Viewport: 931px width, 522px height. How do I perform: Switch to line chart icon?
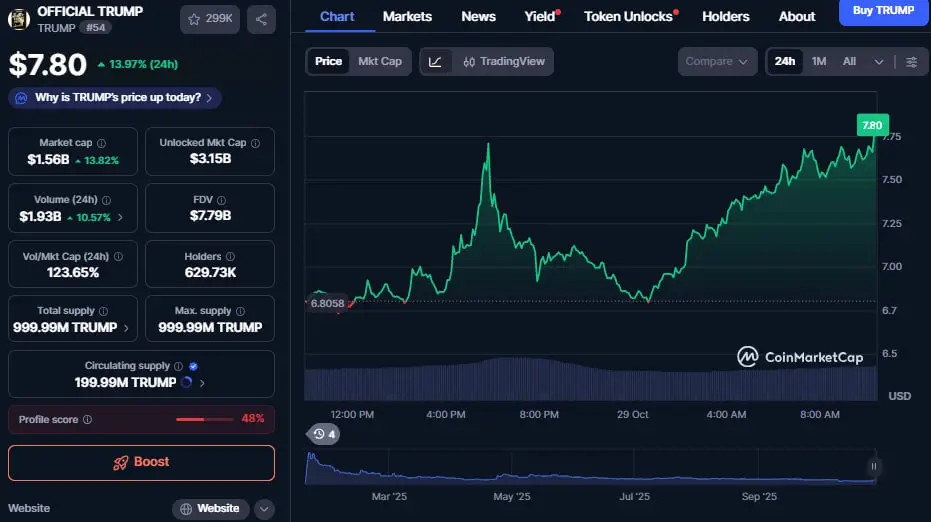pos(435,62)
